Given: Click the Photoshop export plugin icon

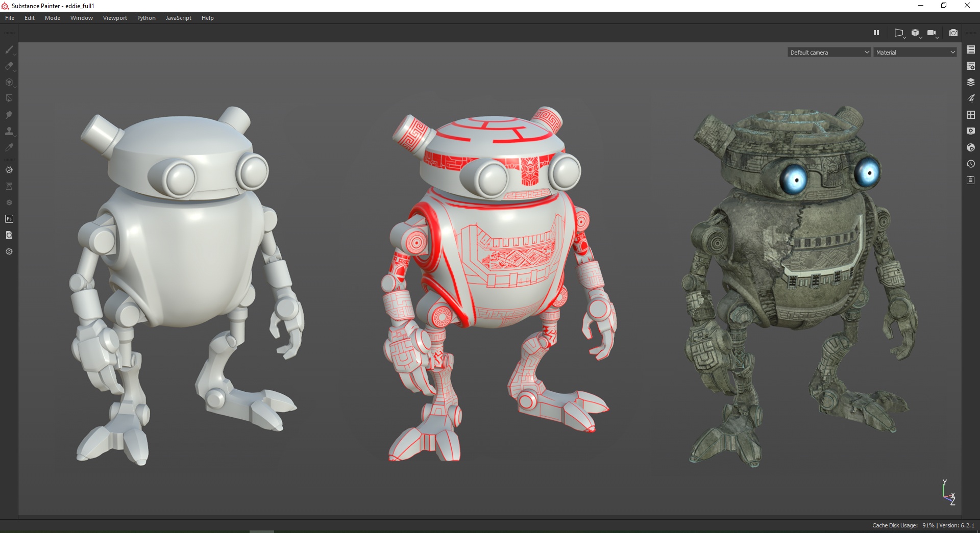Looking at the screenshot, I should 9,219.
